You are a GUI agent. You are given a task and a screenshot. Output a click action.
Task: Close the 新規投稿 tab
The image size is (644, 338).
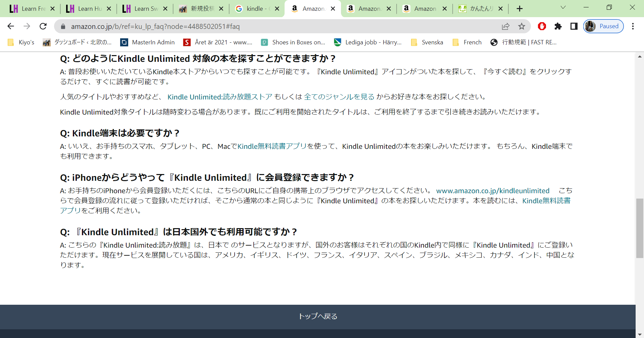tap(221, 9)
